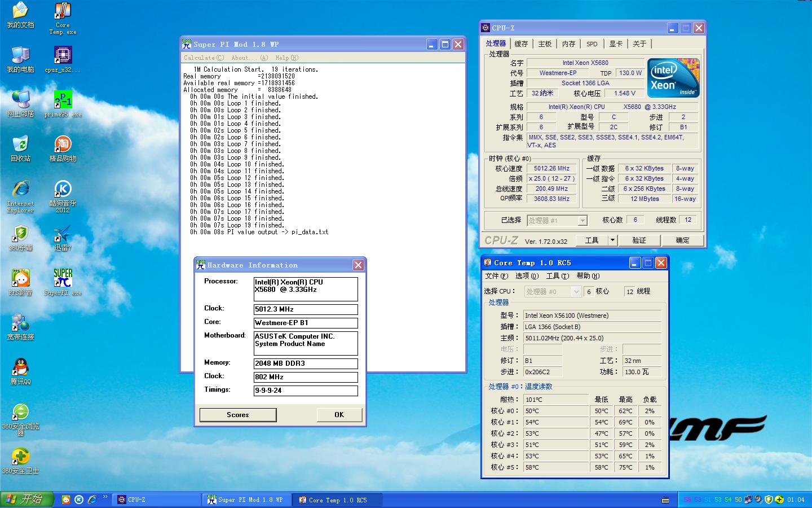This screenshot has width=812, height=508.
Task: Switch to the 关于 tab in CPU-Z
Action: pyautogui.click(x=639, y=43)
